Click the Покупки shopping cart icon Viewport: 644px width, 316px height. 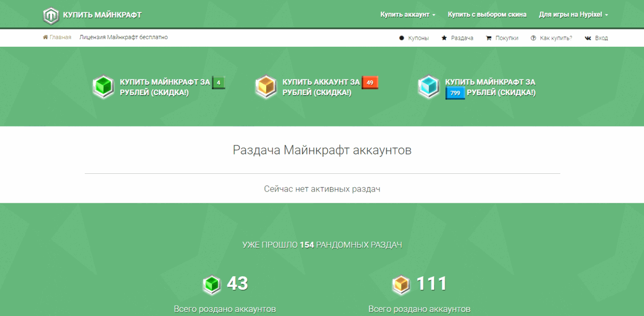pos(488,38)
